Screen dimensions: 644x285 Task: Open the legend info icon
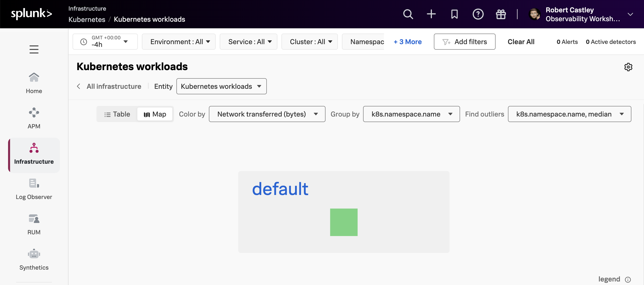[x=628, y=279]
